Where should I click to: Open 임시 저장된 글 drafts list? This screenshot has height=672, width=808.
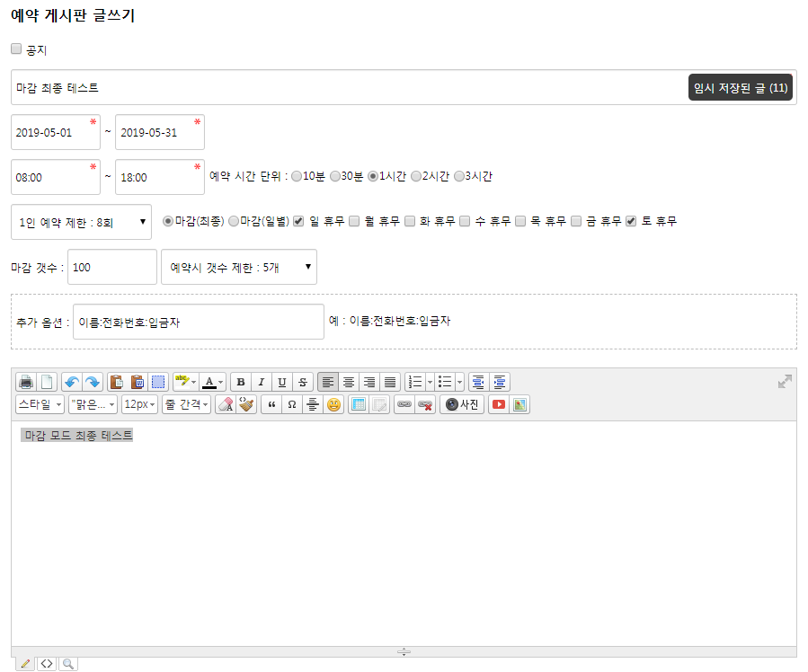point(741,87)
